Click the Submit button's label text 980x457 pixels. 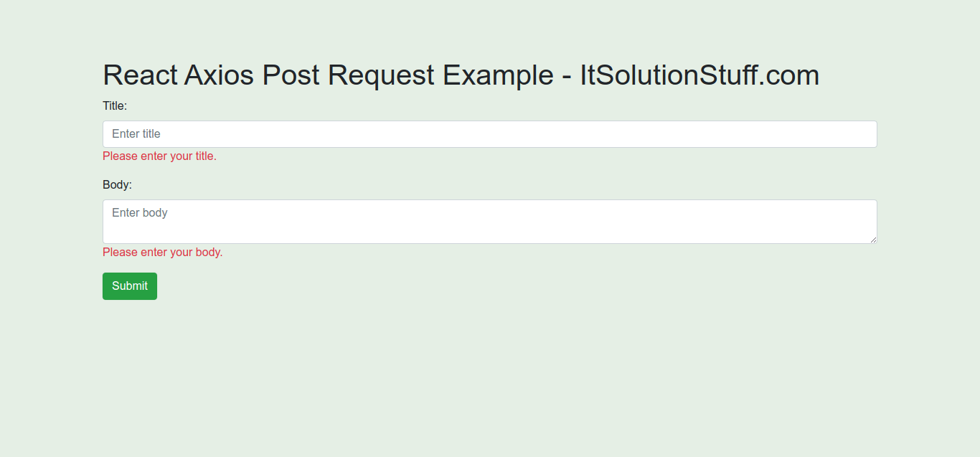129,286
